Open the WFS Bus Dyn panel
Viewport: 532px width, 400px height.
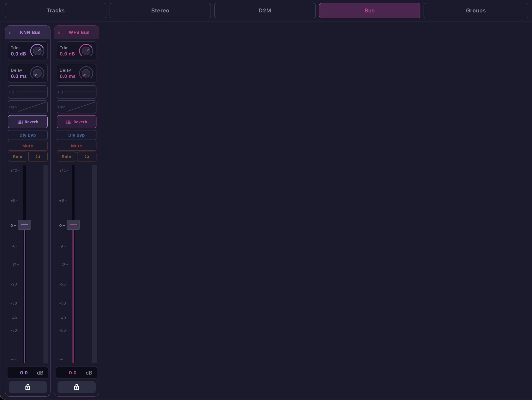76,107
